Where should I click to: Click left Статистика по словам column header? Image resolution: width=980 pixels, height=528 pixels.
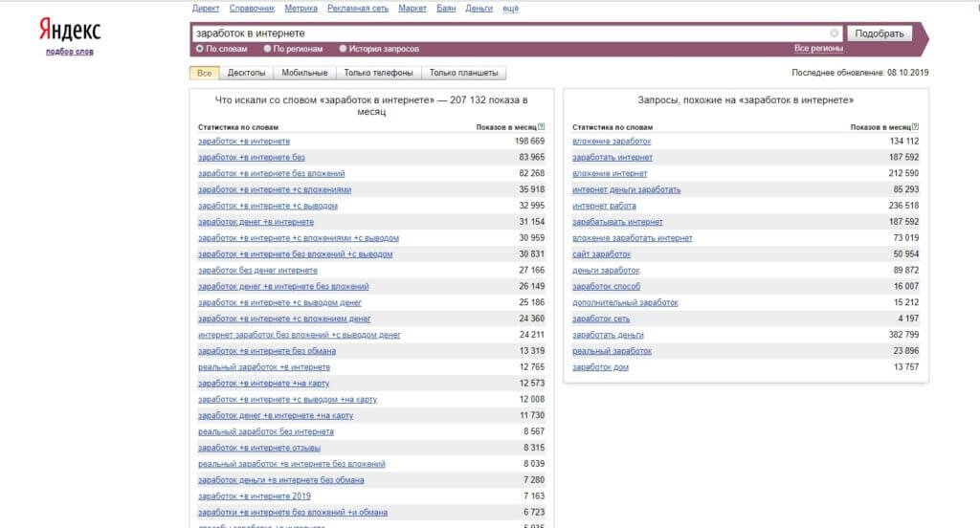point(238,127)
